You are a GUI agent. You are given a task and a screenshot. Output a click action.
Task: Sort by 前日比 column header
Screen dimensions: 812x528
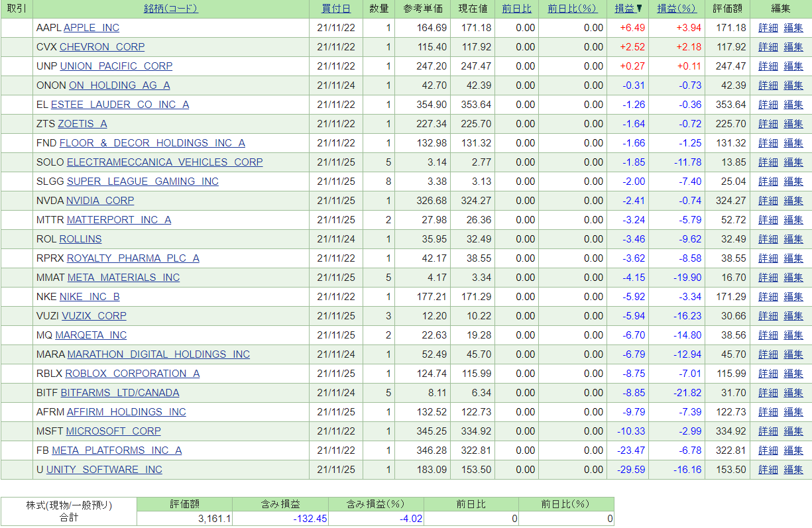pyautogui.click(x=516, y=9)
